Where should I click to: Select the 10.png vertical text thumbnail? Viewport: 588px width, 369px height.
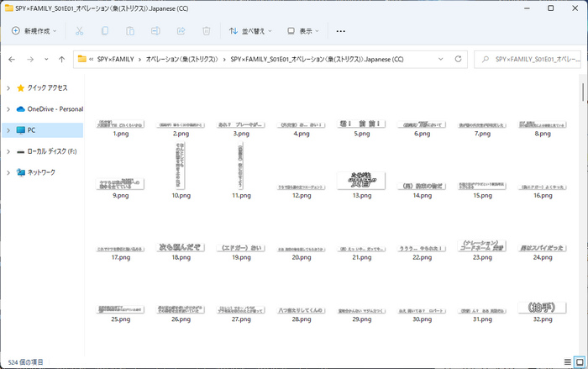point(181,166)
